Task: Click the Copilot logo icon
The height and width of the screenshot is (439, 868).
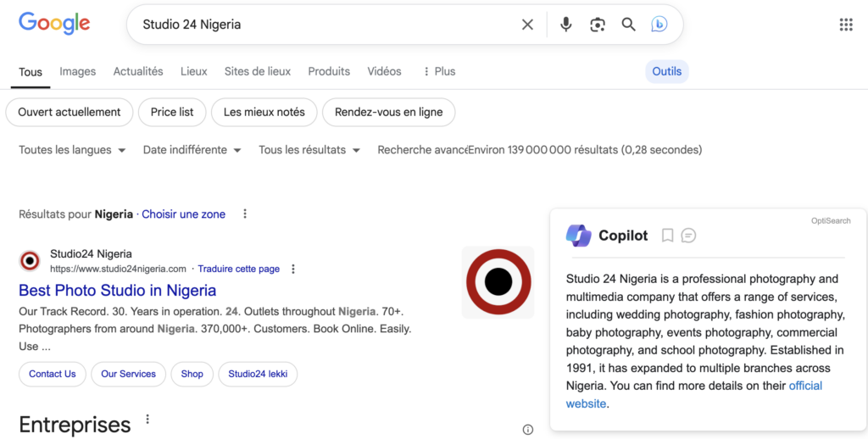Action: point(578,236)
